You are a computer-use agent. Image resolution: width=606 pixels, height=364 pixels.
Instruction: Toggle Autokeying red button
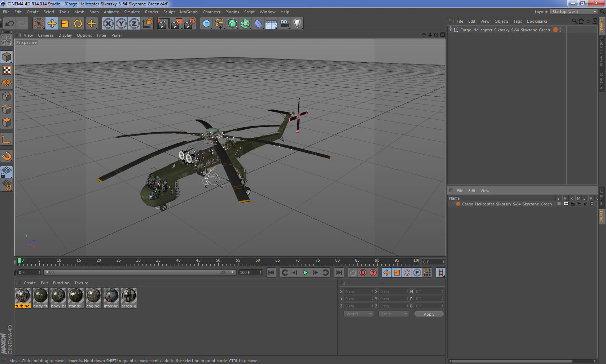tap(363, 272)
